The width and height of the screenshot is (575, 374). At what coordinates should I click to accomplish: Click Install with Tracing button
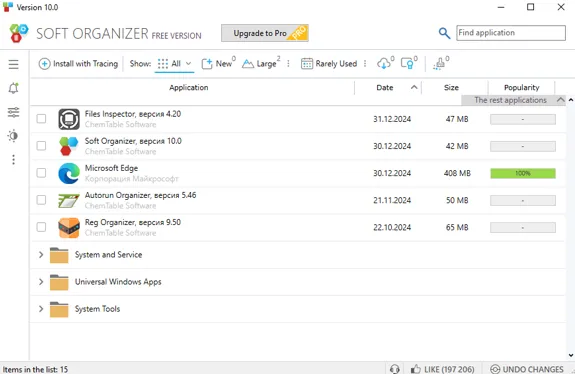pos(78,64)
